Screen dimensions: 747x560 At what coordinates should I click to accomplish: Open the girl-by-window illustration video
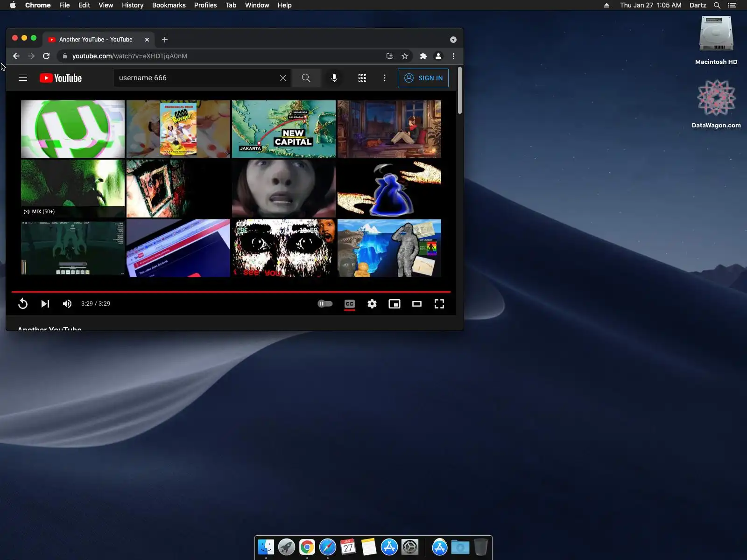point(389,129)
